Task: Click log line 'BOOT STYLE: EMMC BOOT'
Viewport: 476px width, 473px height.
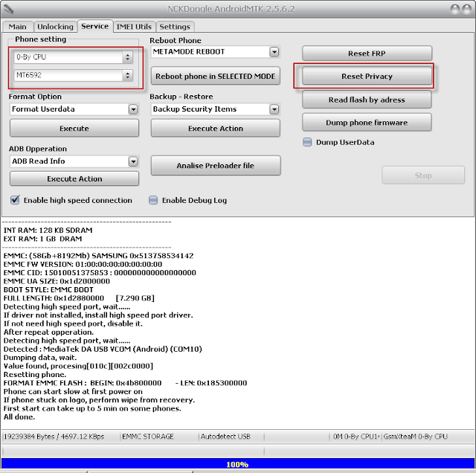Action: (48, 289)
